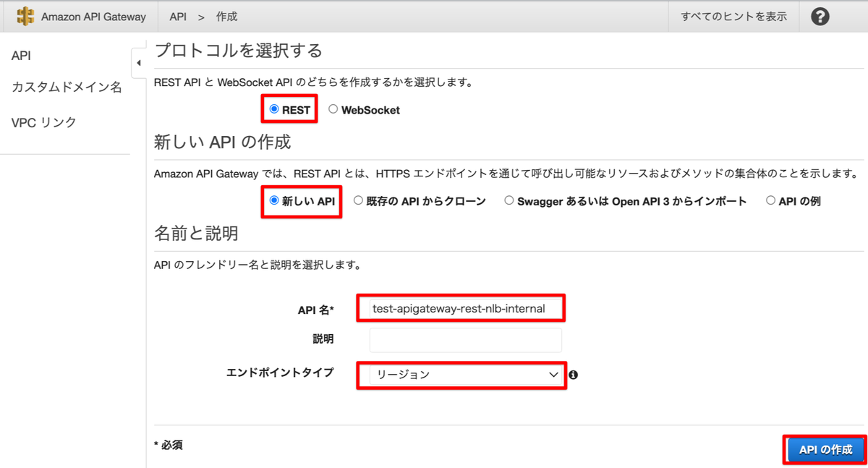
Task: Click the Amazon API Gateway logo icon
Action: [27, 16]
